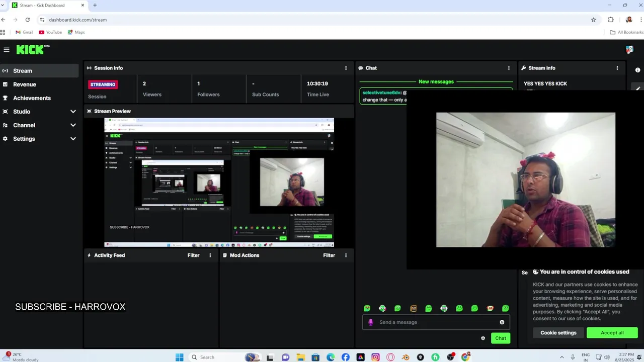
Task: Click the user avatar in Kick header
Action: [629, 49]
